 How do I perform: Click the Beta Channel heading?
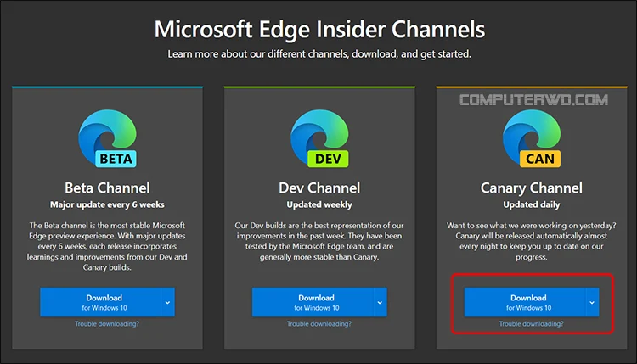point(107,188)
